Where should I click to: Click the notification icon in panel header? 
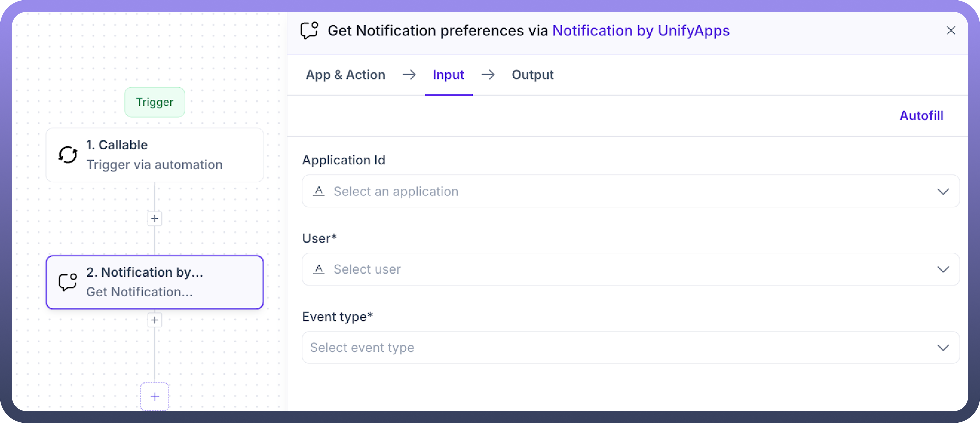(x=309, y=31)
